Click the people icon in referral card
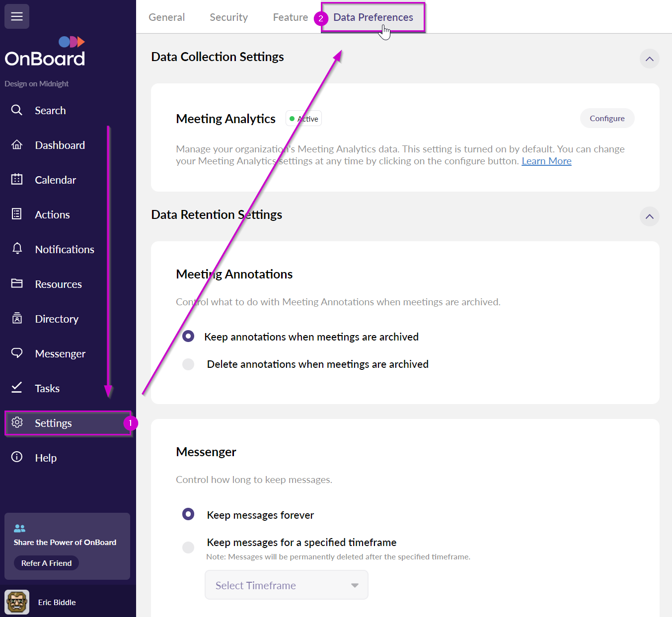This screenshot has height=617, width=672. (x=19, y=529)
